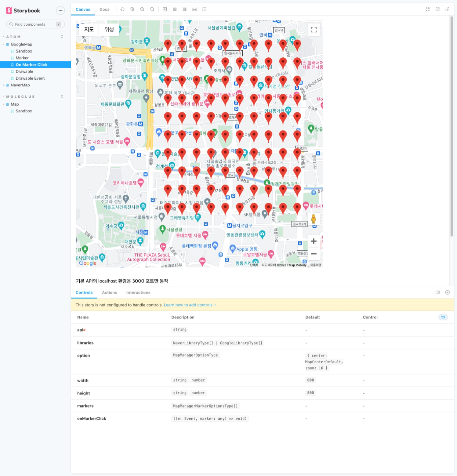Viewport: 457px width, 476px height.
Task: Open canvas in a new tab
Action: pos(437,9)
